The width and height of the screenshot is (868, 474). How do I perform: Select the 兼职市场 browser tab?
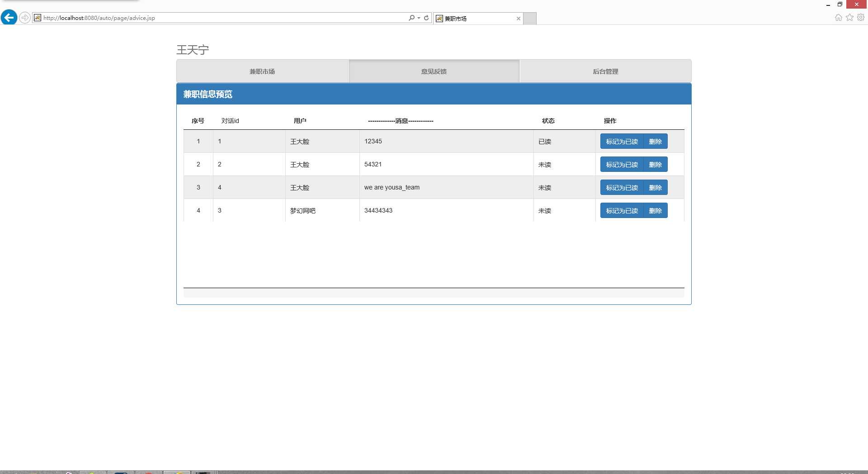point(478,19)
